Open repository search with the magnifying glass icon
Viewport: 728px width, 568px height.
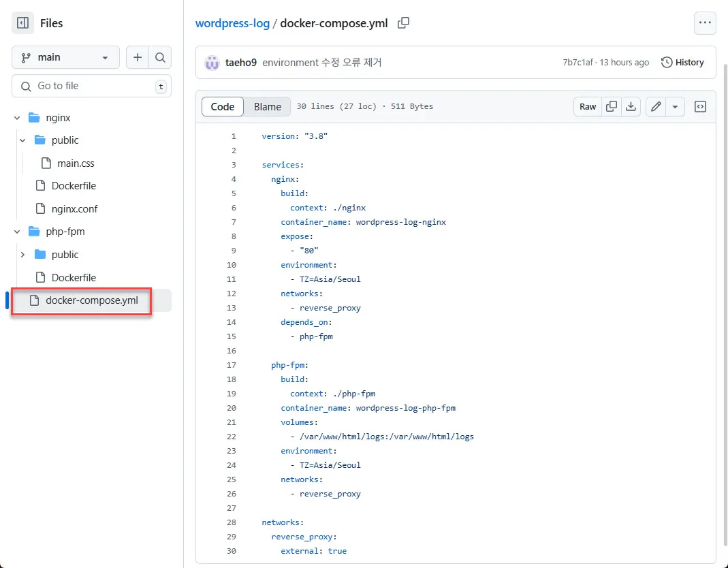160,57
